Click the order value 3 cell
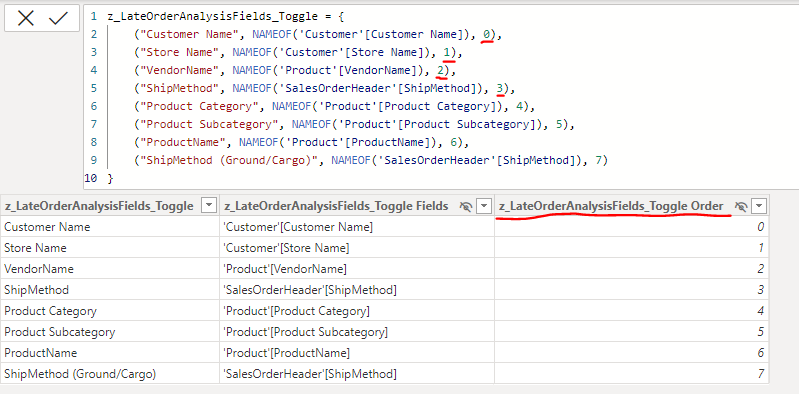This screenshot has height=394, width=799. coord(631,290)
